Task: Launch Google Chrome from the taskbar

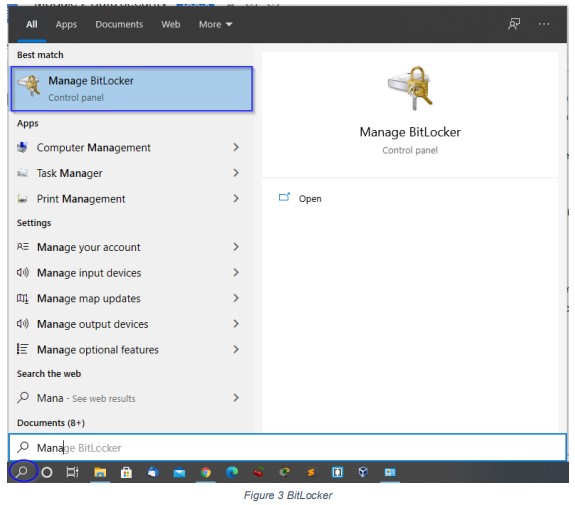Action: point(206,472)
